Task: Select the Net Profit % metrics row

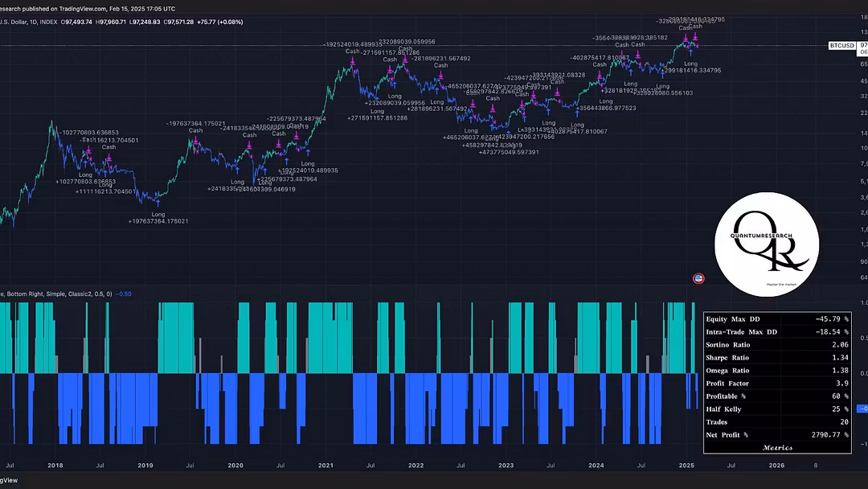Action: (x=776, y=434)
